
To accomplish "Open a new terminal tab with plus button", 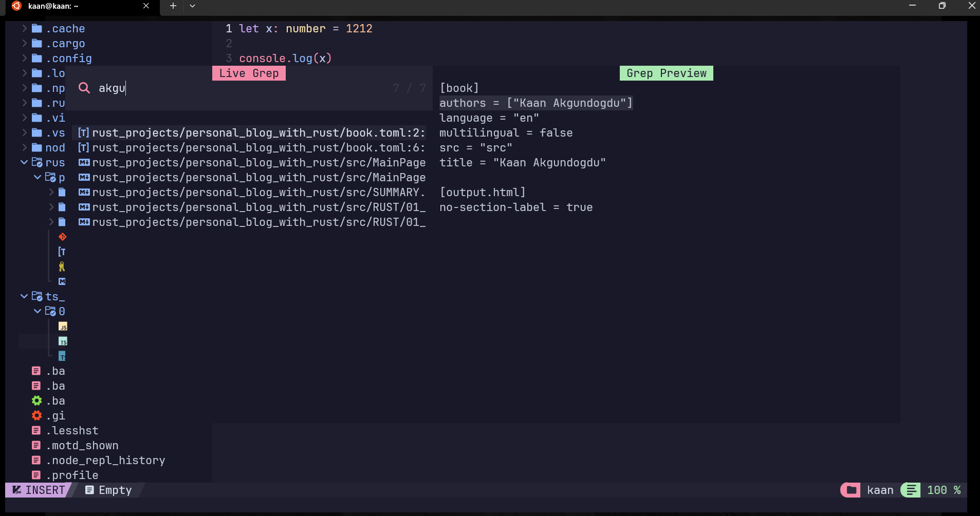I will coord(173,6).
